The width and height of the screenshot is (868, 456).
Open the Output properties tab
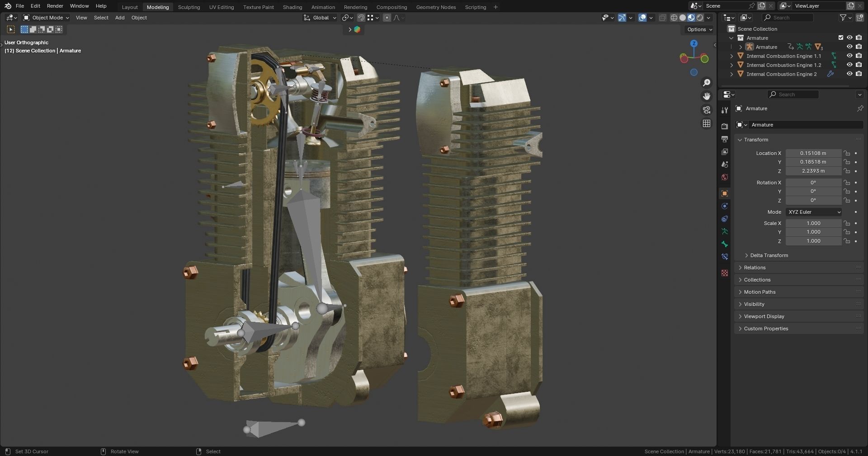pyautogui.click(x=725, y=139)
